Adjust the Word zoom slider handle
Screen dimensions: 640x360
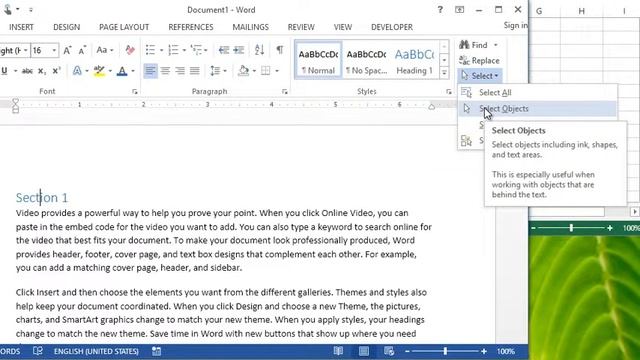(x=445, y=351)
